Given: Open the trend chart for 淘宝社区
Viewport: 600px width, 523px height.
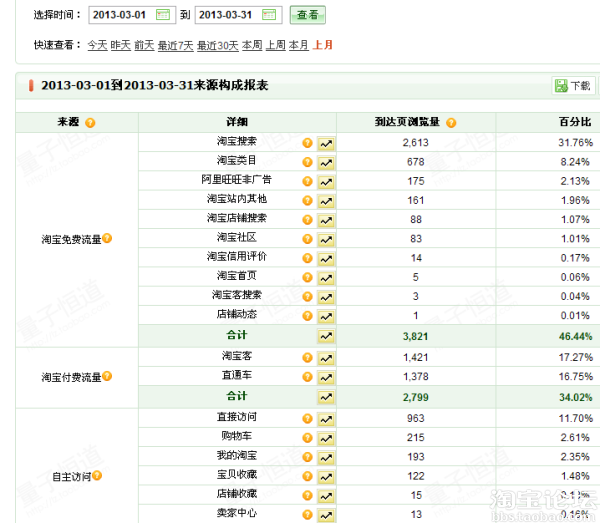Looking at the screenshot, I should (x=326, y=240).
